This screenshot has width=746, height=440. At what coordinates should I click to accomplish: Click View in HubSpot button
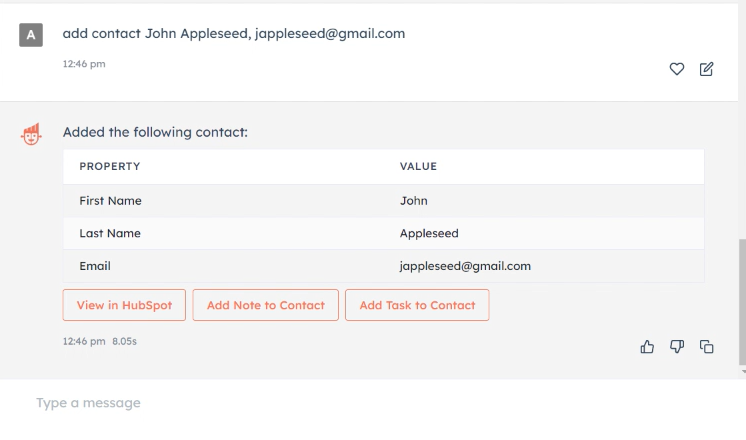124,305
